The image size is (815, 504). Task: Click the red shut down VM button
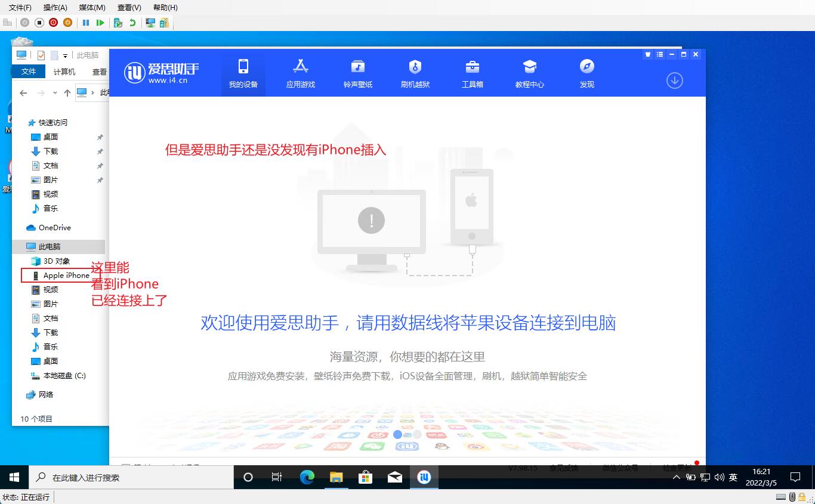54,23
